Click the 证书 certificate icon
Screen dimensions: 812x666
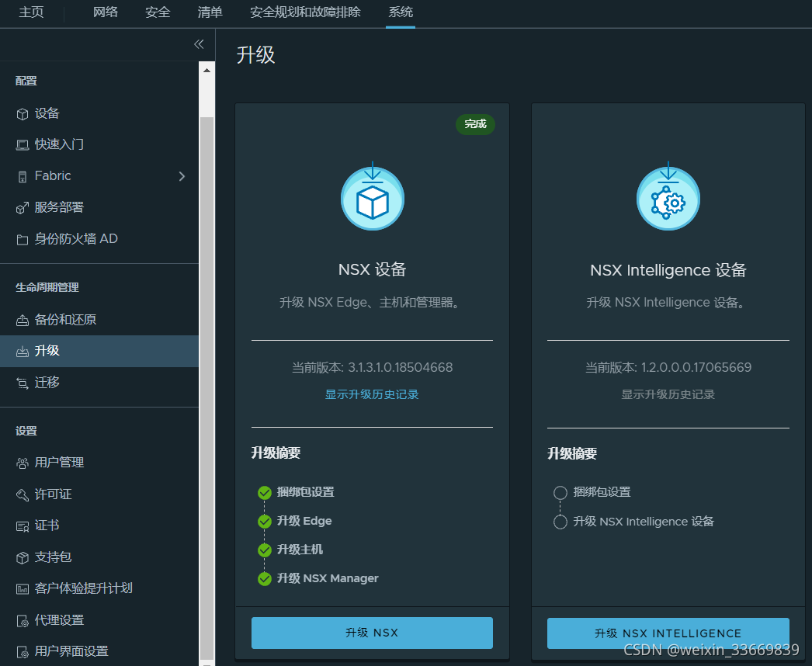coord(23,527)
